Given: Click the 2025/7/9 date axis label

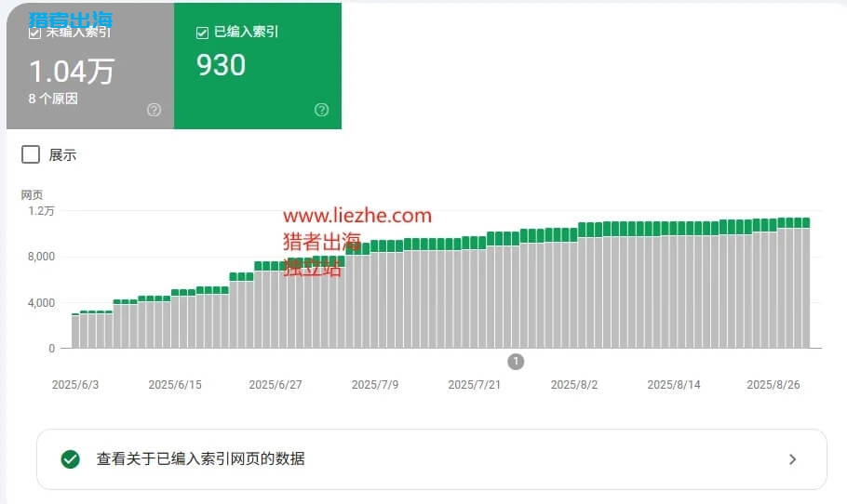Looking at the screenshot, I should [375, 385].
